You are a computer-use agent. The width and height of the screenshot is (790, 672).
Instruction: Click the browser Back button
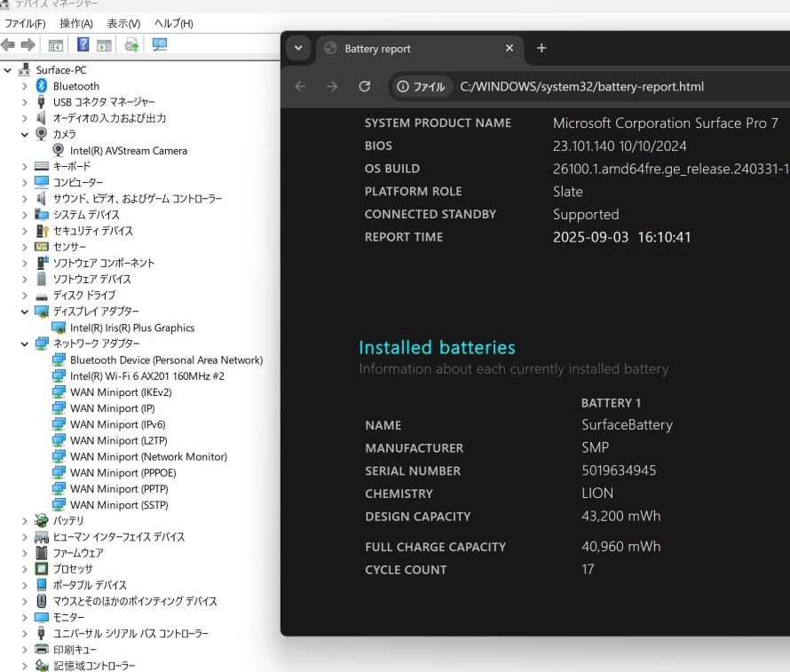[x=300, y=87]
